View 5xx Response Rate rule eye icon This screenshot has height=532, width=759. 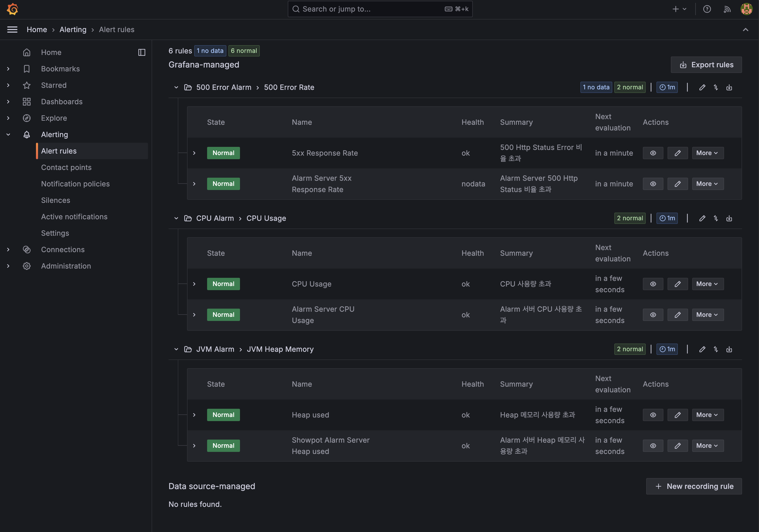click(x=653, y=153)
